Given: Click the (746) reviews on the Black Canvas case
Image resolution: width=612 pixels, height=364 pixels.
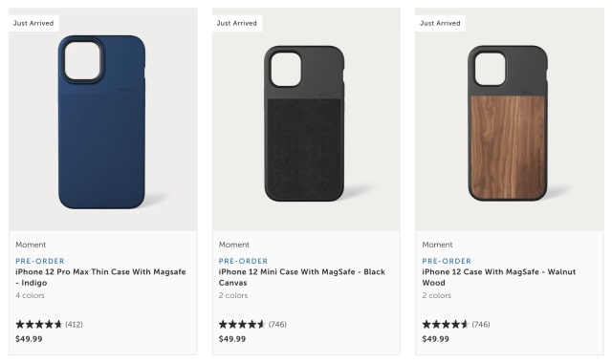Looking at the screenshot, I should tap(277, 324).
